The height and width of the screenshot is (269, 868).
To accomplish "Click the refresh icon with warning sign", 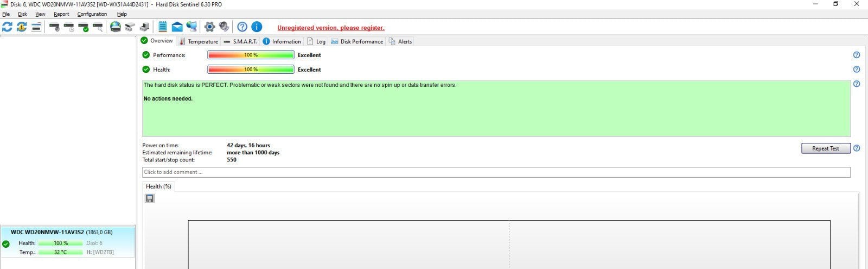I will (x=22, y=27).
